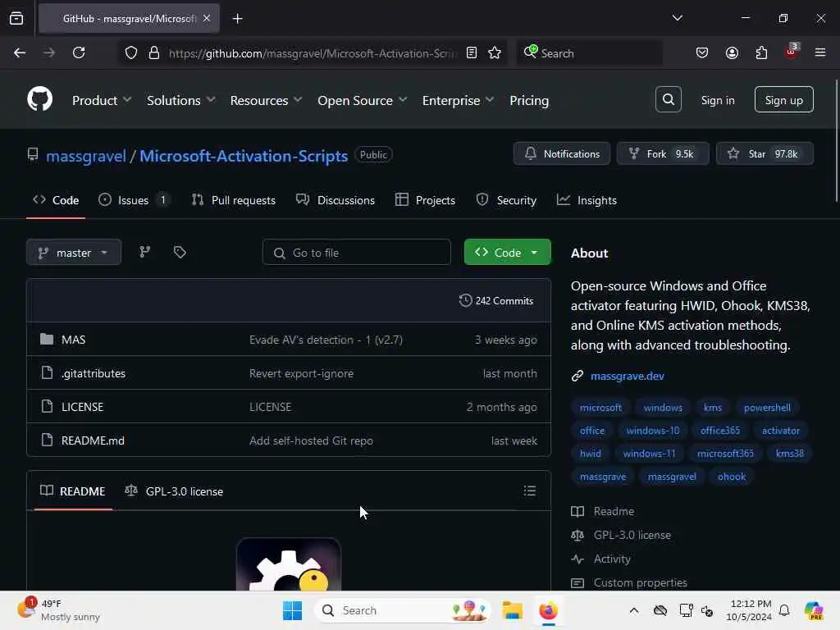Open the 242 Commits history link
The height and width of the screenshot is (630, 840).
(x=496, y=300)
